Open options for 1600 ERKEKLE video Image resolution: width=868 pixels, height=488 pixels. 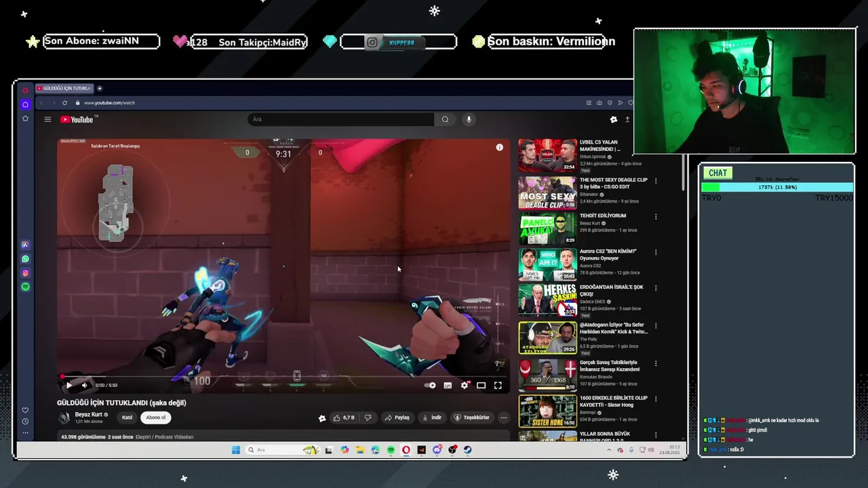coord(656,399)
